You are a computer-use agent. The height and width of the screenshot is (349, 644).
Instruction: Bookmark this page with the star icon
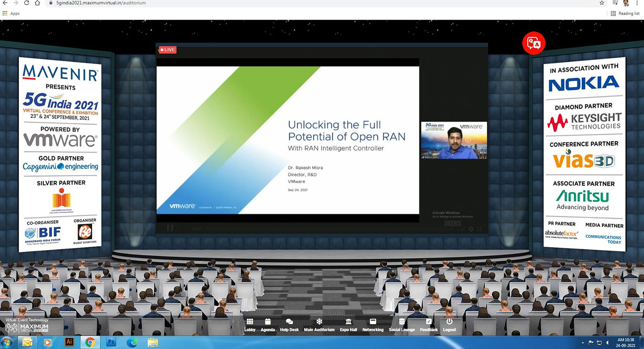[x=602, y=3]
